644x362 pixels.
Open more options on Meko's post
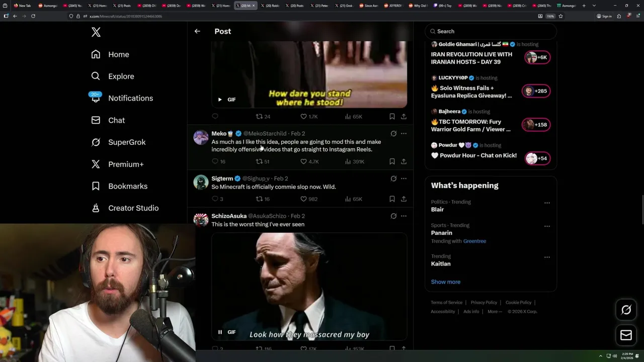[404, 134]
